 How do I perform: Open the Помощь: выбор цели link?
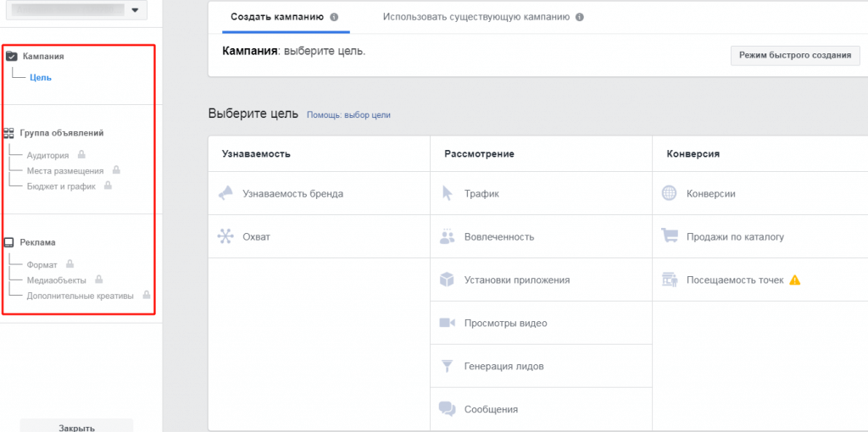click(348, 115)
